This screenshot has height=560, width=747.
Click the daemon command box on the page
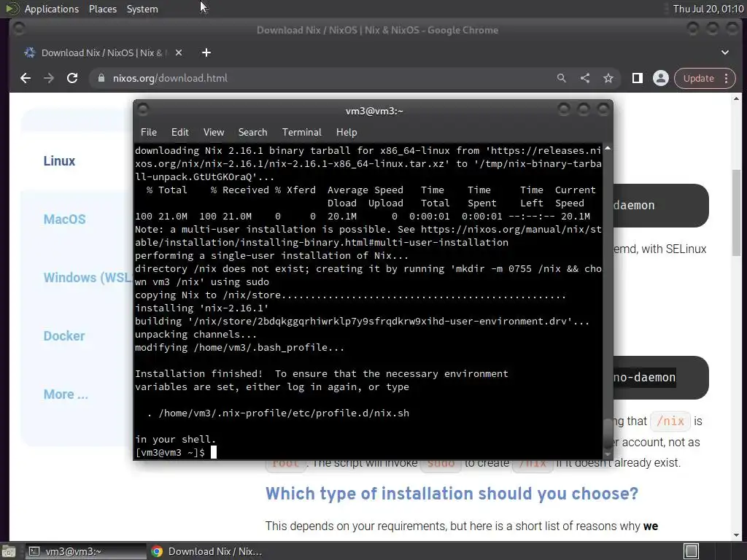click(x=660, y=205)
